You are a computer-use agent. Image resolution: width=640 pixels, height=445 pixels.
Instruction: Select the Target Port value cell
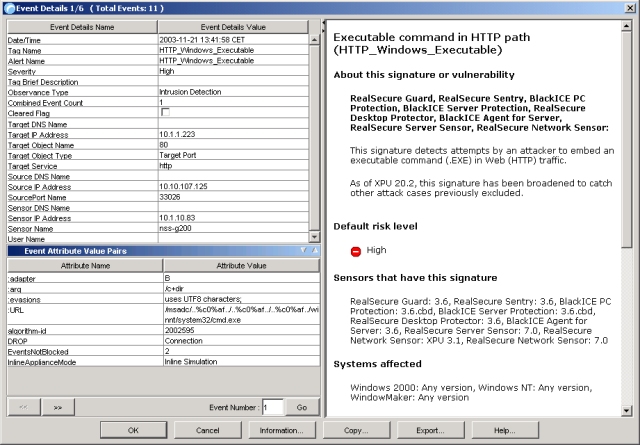(233, 155)
